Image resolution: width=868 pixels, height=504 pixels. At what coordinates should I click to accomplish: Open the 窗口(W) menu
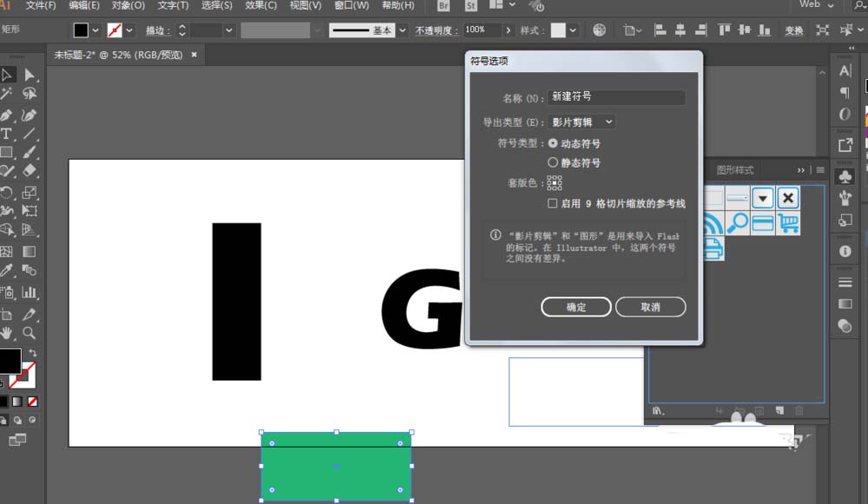(352, 5)
